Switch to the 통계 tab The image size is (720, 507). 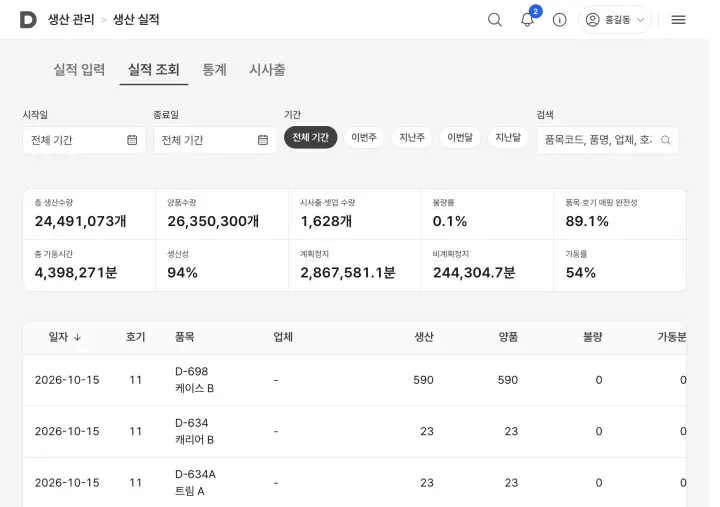(214, 70)
